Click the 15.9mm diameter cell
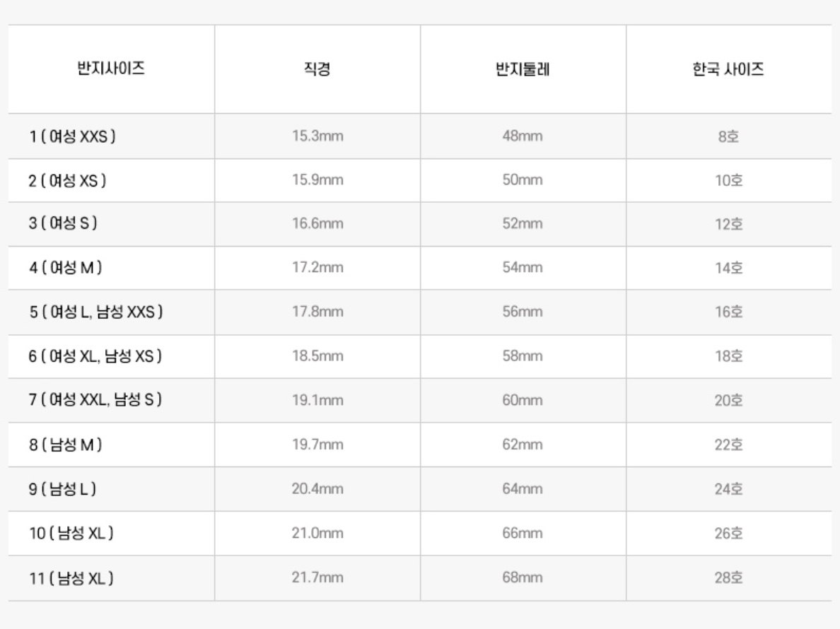840x629 pixels. click(317, 180)
